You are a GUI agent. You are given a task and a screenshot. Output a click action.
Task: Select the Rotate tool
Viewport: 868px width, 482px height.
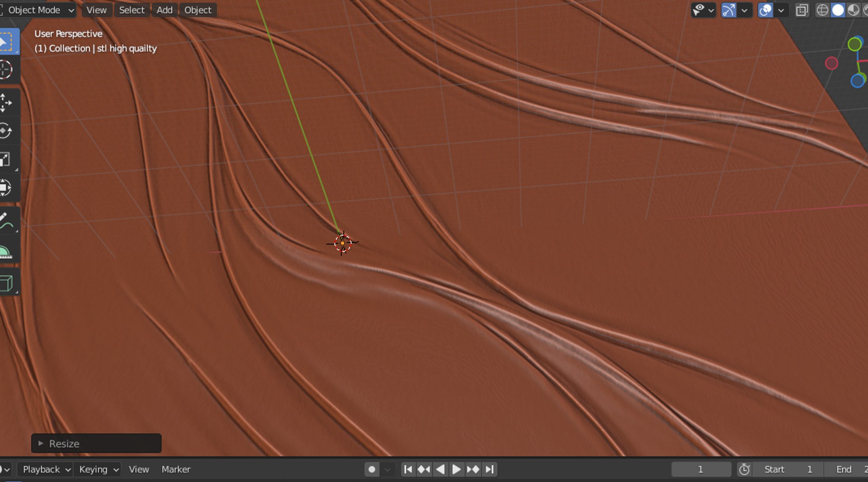[7, 131]
